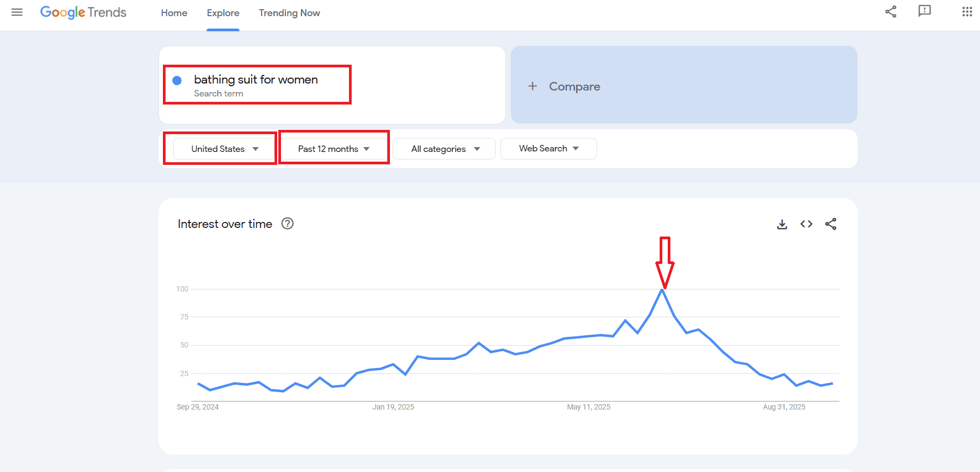Share the Interest over time chart

pos(831,224)
